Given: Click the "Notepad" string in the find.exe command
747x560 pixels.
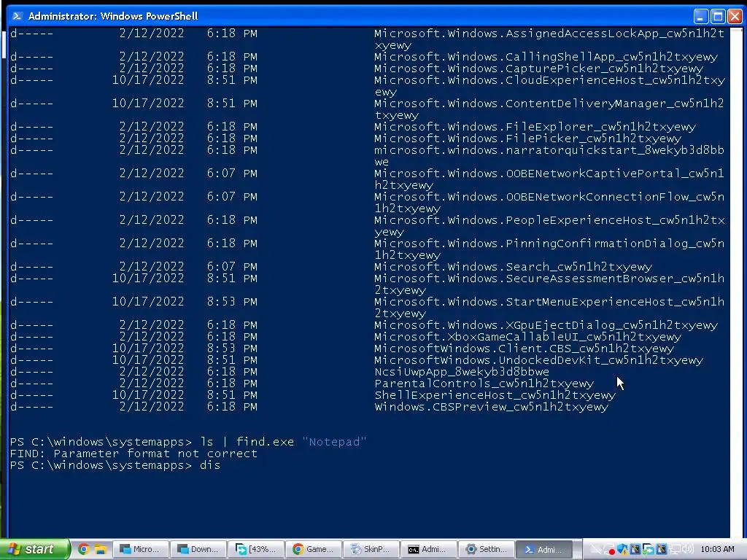Looking at the screenshot, I should [x=334, y=442].
